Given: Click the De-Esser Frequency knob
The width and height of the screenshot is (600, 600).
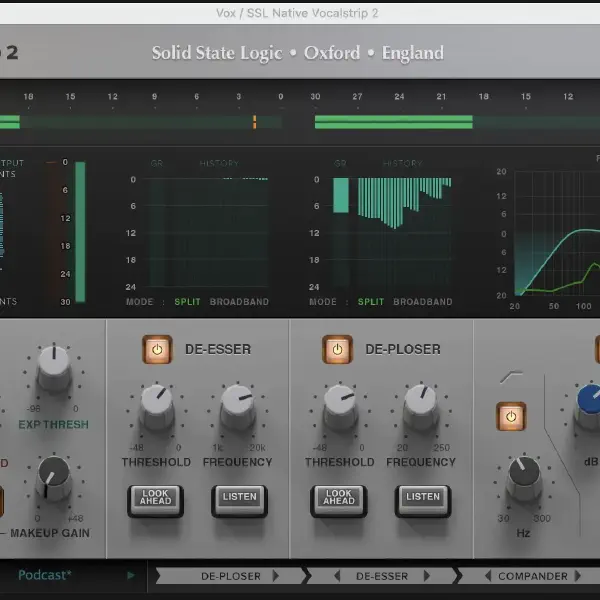Looking at the screenshot, I should [238, 406].
